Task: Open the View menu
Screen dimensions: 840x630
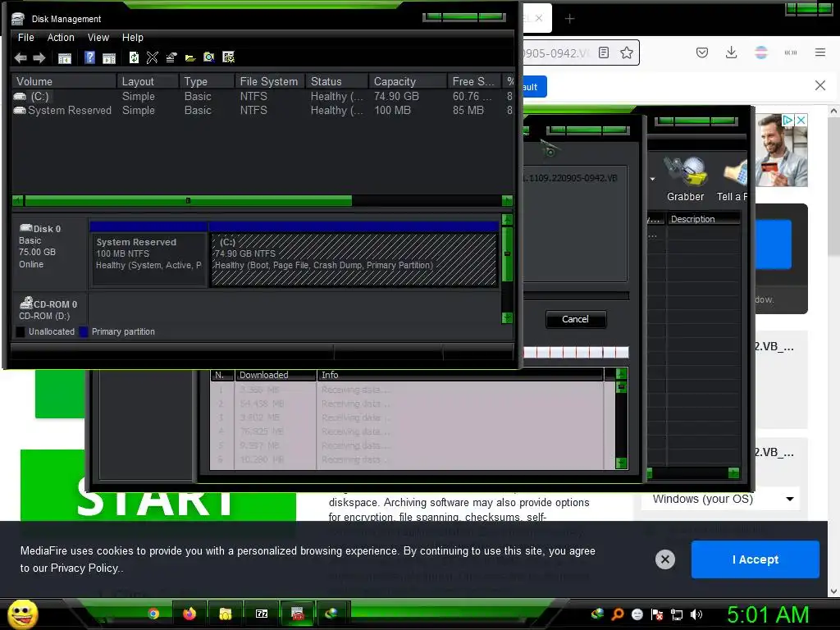Action: [98, 38]
